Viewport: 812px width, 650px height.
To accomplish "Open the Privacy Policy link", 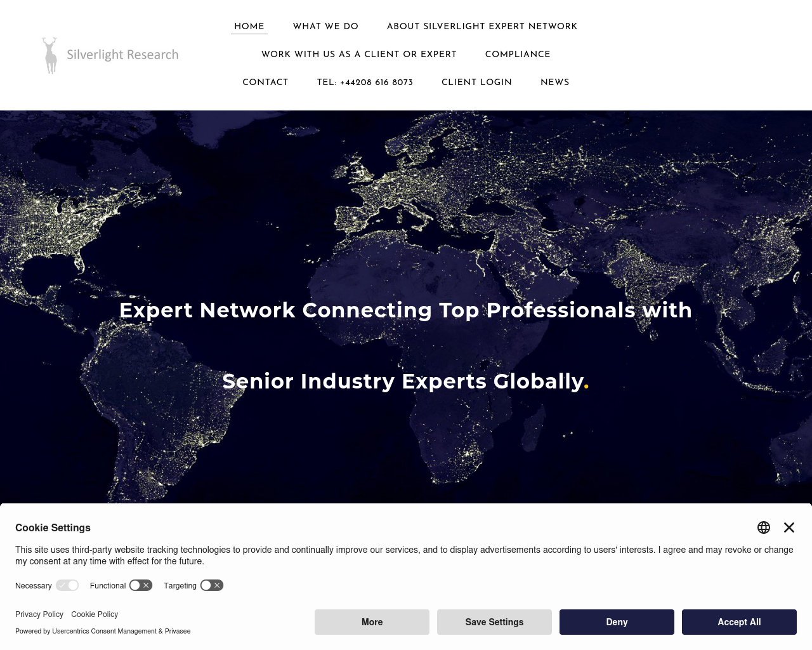I will [39, 614].
